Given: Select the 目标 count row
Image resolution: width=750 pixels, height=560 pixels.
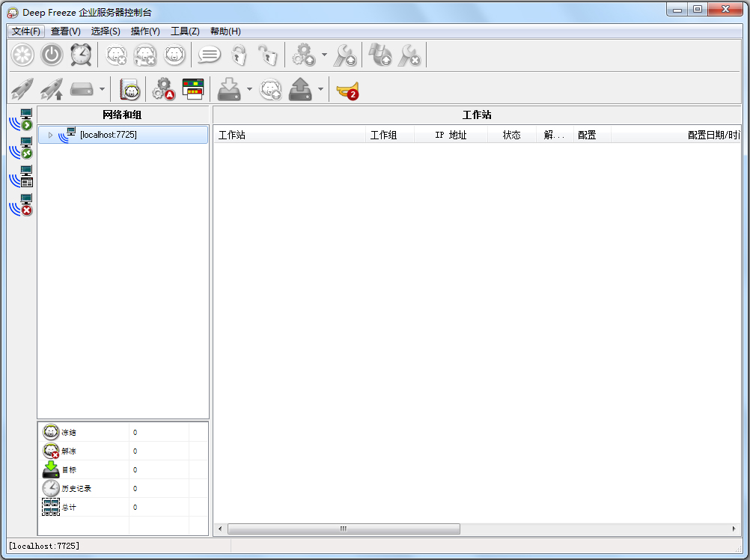Looking at the screenshot, I should pos(123,469).
